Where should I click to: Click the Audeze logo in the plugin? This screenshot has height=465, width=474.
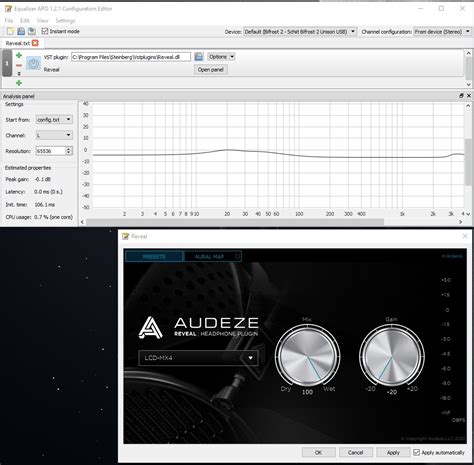pos(151,327)
